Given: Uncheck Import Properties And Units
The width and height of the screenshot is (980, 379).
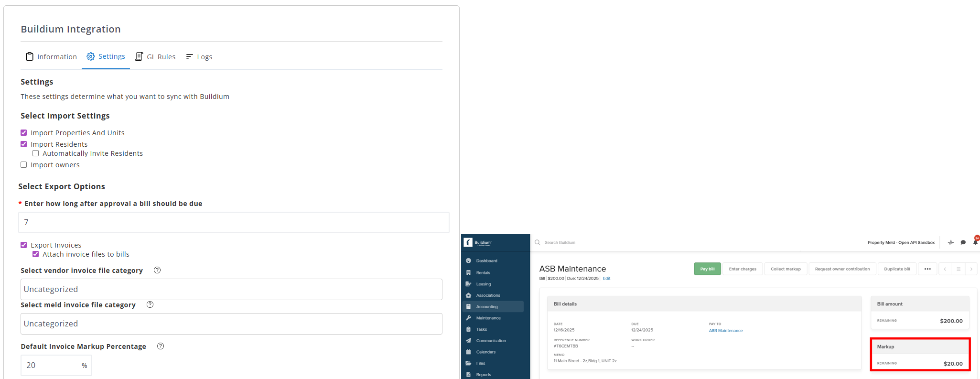Looking at the screenshot, I should click(x=24, y=133).
